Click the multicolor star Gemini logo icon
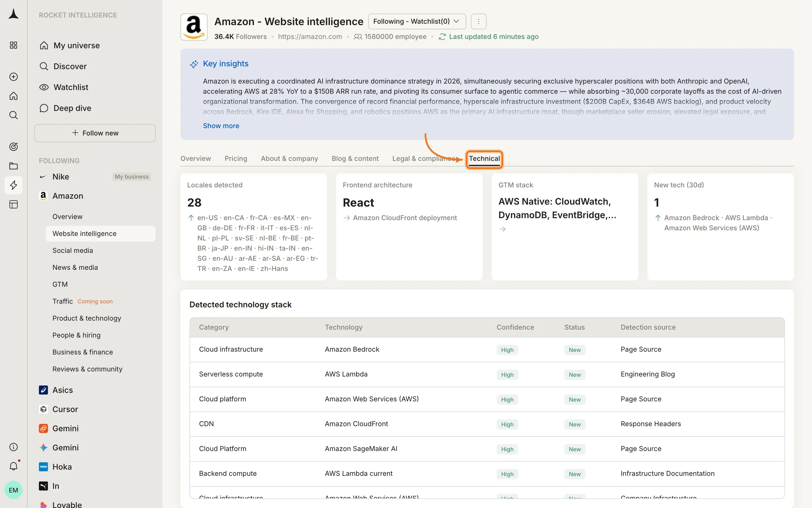The width and height of the screenshot is (812, 508). coord(43,447)
